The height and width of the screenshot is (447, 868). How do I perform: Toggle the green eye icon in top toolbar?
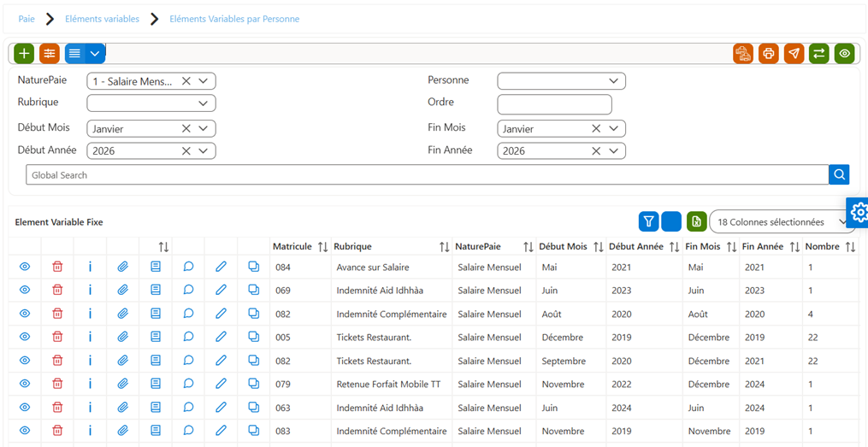coord(845,53)
